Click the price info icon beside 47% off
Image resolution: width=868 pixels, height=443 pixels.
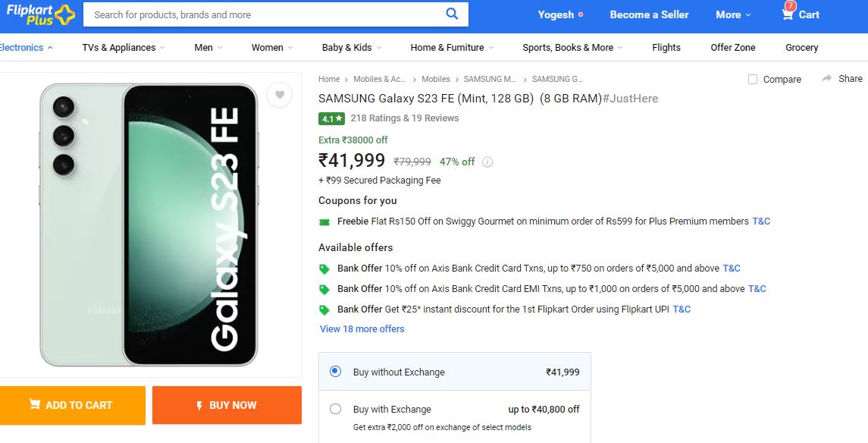pyautogui.click(x=487, y=162)
